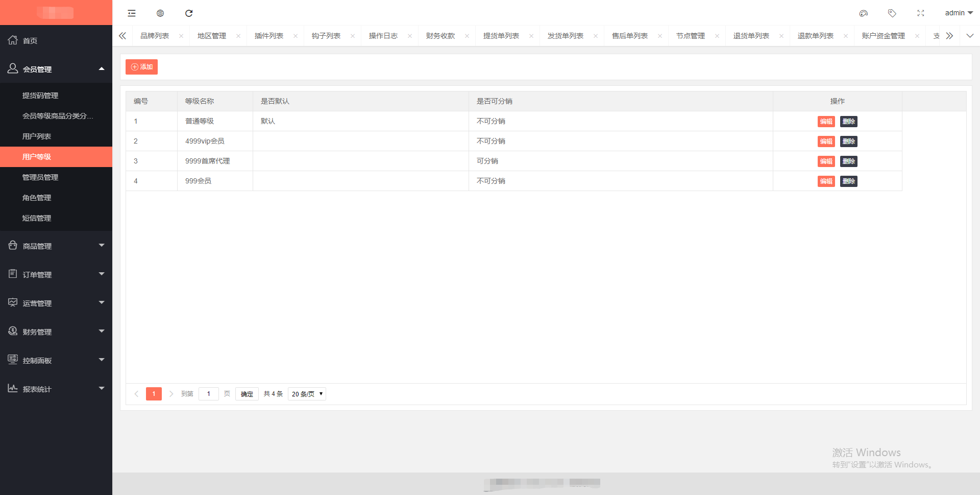Image resolution: width=980 pixels, height=495 pixels.
Task: Go to next page arrow
Action: [x=171, y=394]
